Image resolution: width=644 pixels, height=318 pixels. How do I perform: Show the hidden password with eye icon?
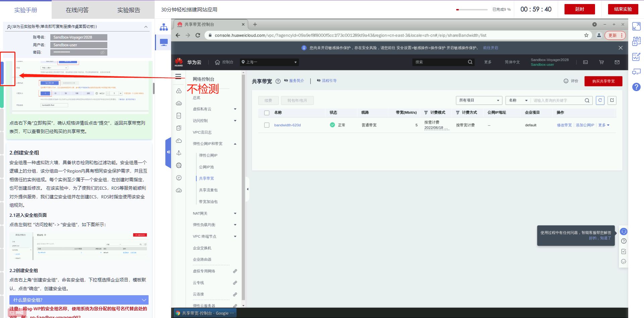click(x=102, y=53)
